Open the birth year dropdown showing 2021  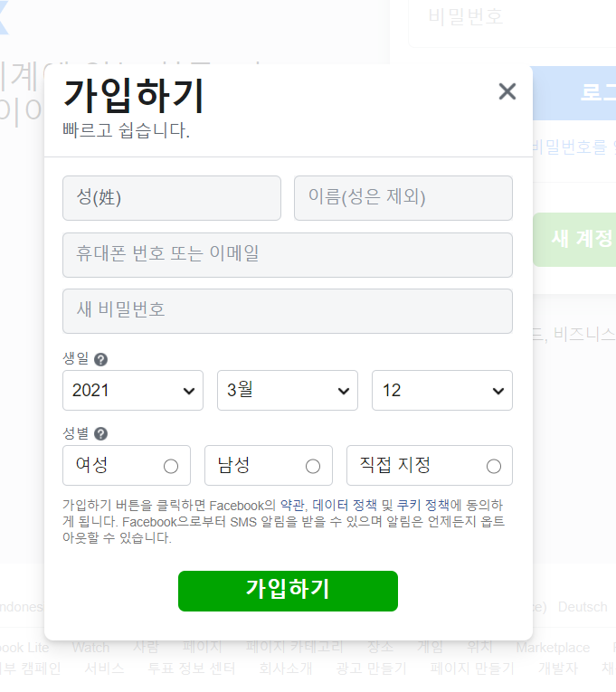pyautogui.click(x=133, y=391)
